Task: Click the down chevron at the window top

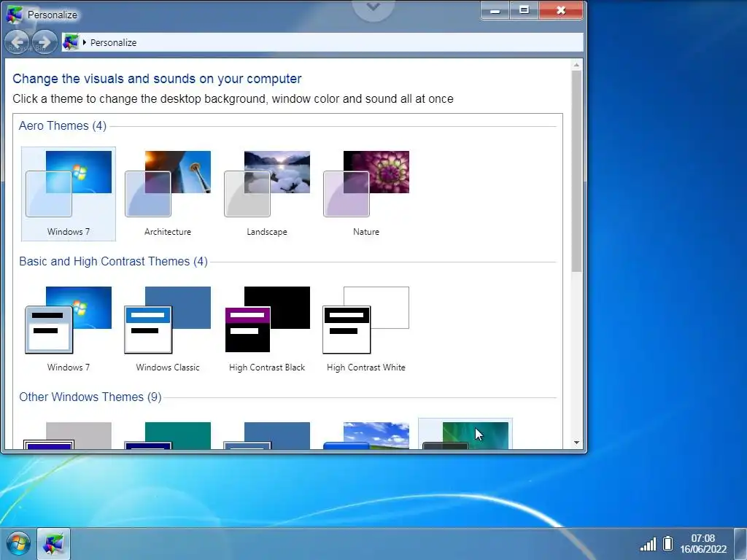Action: pyautogui.click(x=373, y=7)
